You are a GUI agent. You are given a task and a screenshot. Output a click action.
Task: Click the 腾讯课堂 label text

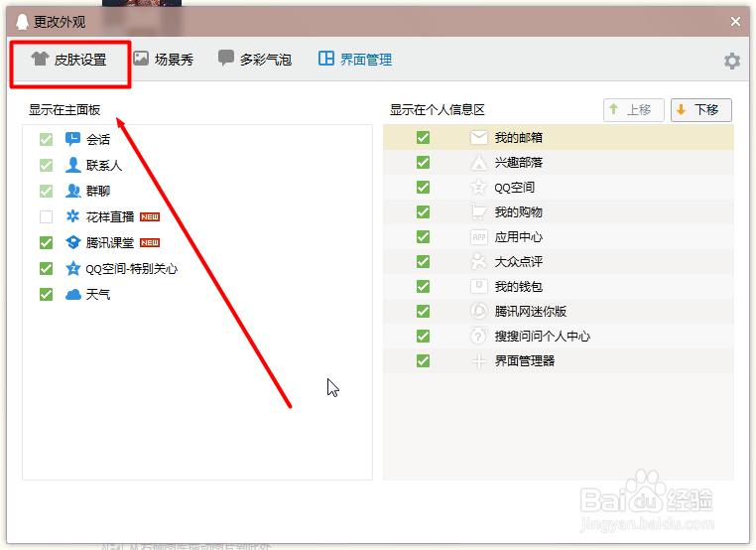(110, 242)
